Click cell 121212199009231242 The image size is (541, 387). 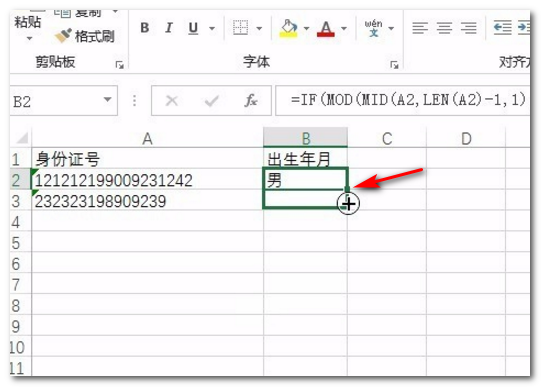point(147,180)
